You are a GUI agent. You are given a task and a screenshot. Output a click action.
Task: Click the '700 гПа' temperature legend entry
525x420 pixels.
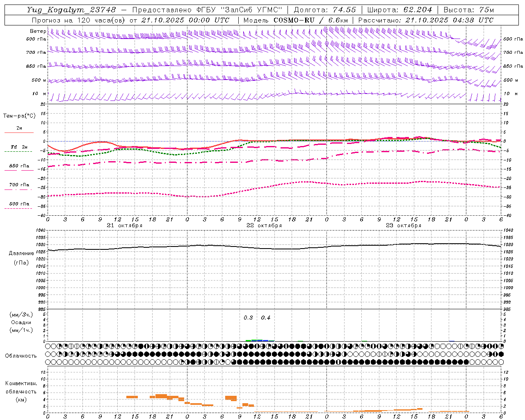tap(19, 185)
